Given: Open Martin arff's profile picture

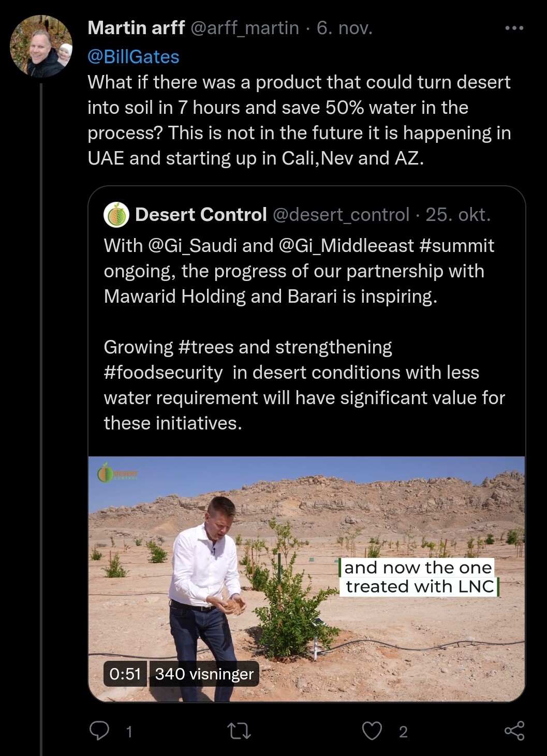Looking at the screenshot, I should (x=41, y=47).
